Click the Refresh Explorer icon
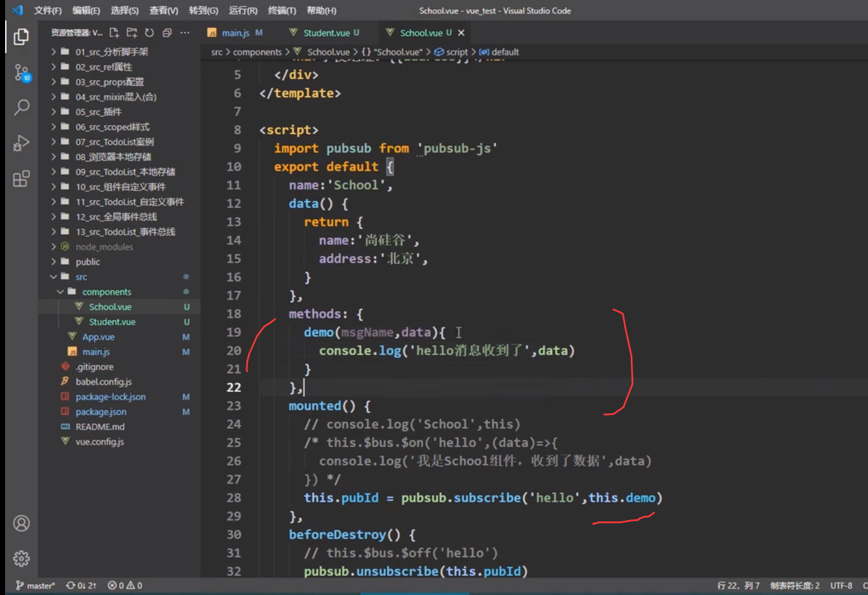The width and height of the screenshot is (868, 595). tap(149, 33)
